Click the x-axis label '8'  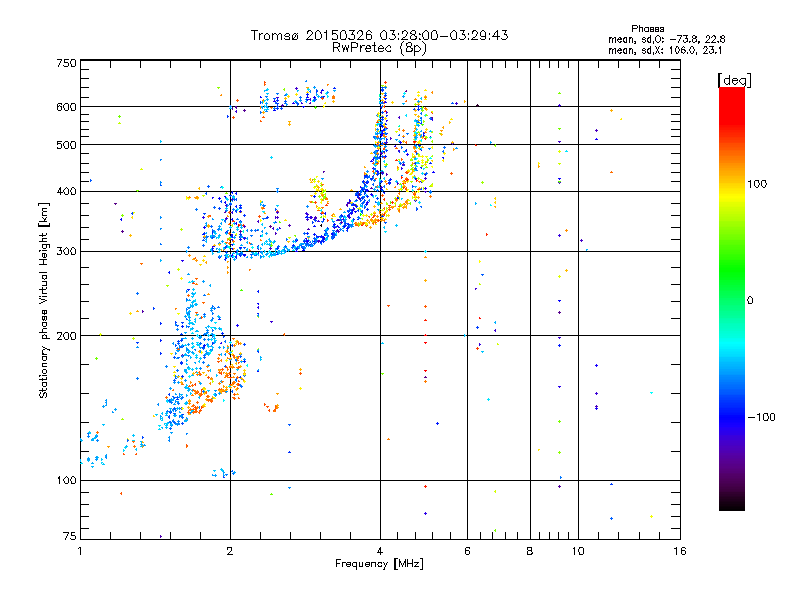530,551
